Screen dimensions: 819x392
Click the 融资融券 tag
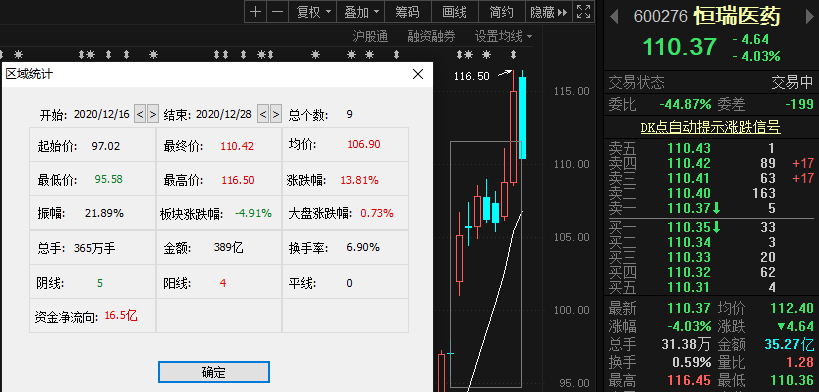[x=431, y=37]
